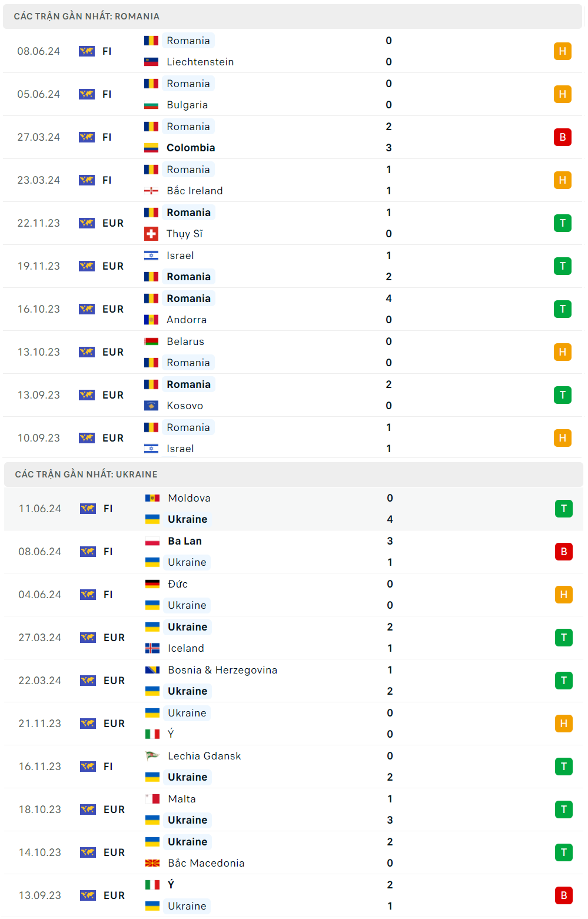Open the Đức team link
This screenshot has width=588, height=919.
pyautogui.click(x=178, y=584)
